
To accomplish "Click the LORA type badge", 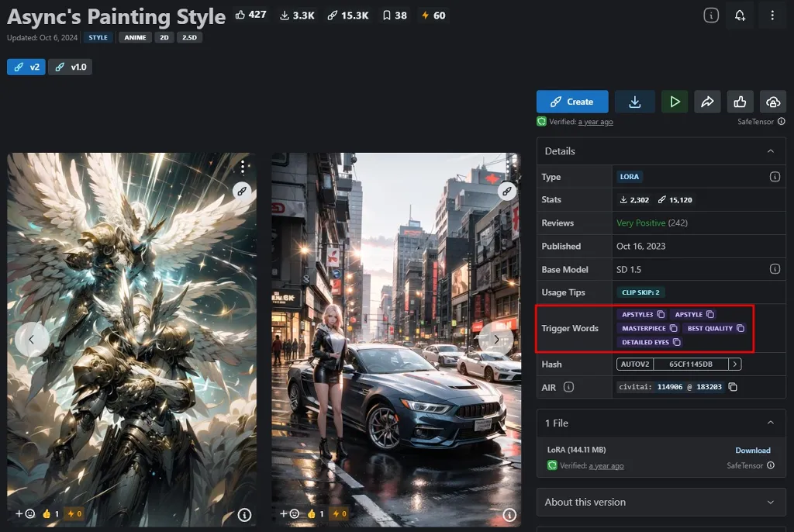I will pyautogui.click(x=630, y=177).
